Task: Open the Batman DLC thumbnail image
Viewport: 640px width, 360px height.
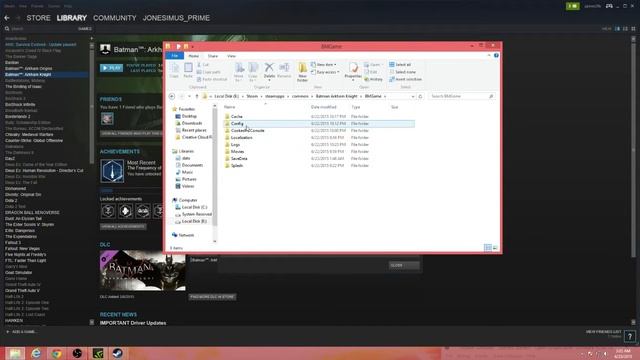Action: point(143,271)
